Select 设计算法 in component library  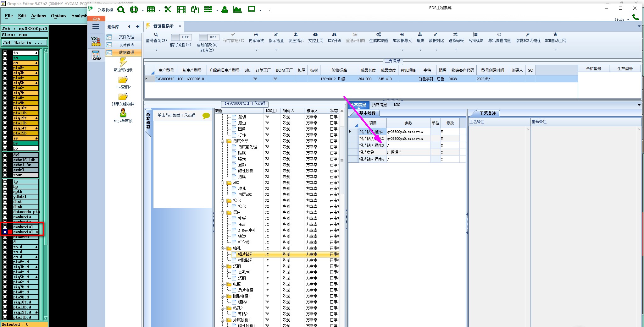[123, 45]
